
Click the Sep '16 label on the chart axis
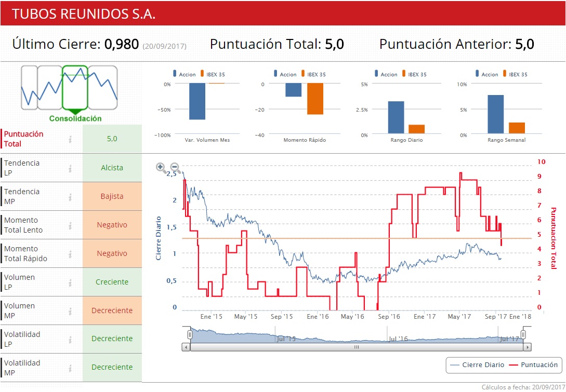[x=389, y=317]
